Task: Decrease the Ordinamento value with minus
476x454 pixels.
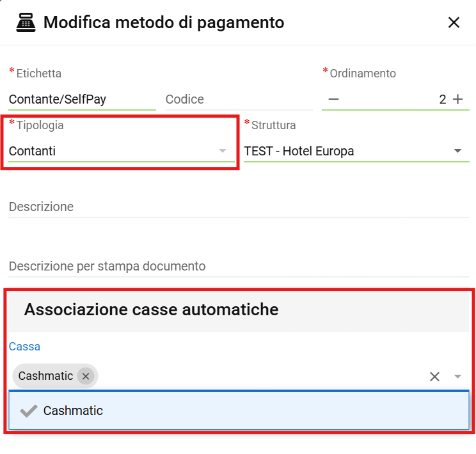Action: [x=333, y=99]
